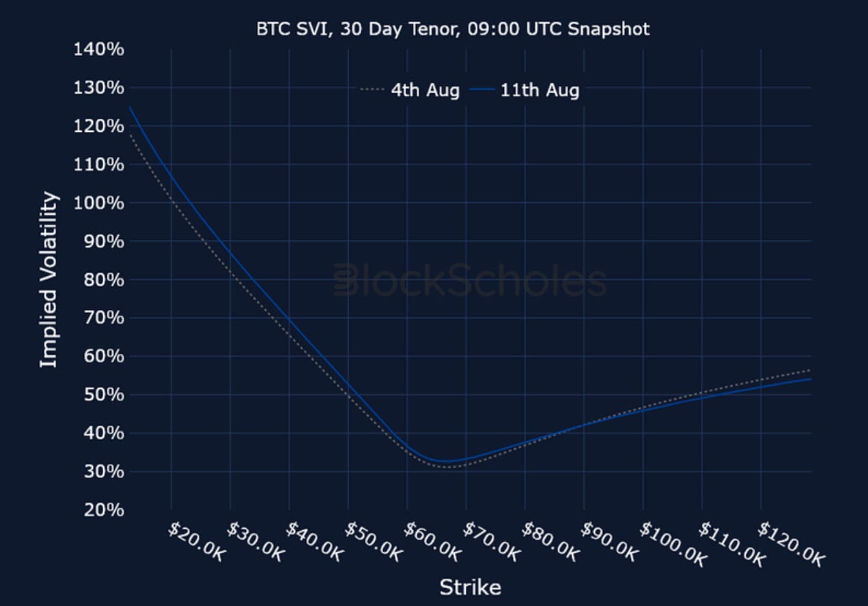Image resolution: width=868 pixels, height=606 pixels.
Task: Click the 20% volatility tick label
Action: (104, 510)
